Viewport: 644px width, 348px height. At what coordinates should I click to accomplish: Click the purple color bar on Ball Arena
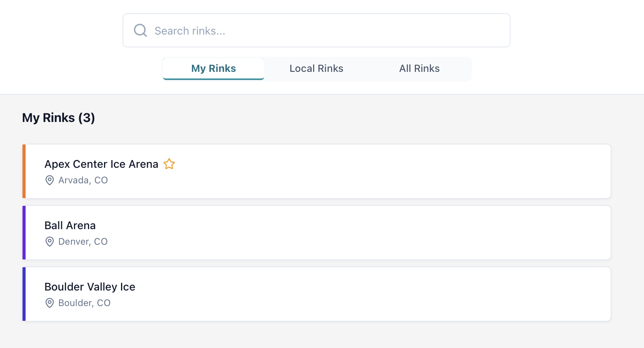pos(24,233)
